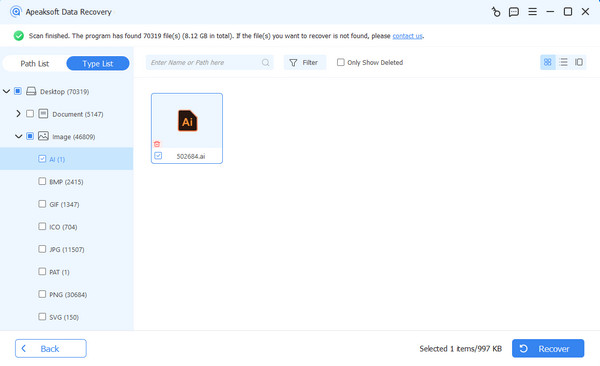Maximize the Apeaksoft window
The width and height of the screenshot is (600, 366).
click(x=568, y=11)
